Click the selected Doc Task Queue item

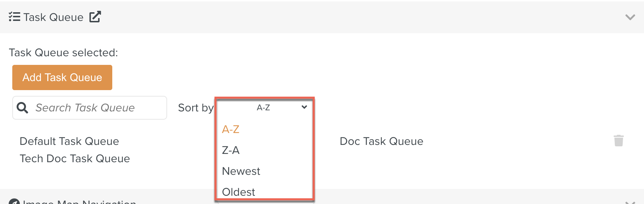381,141
